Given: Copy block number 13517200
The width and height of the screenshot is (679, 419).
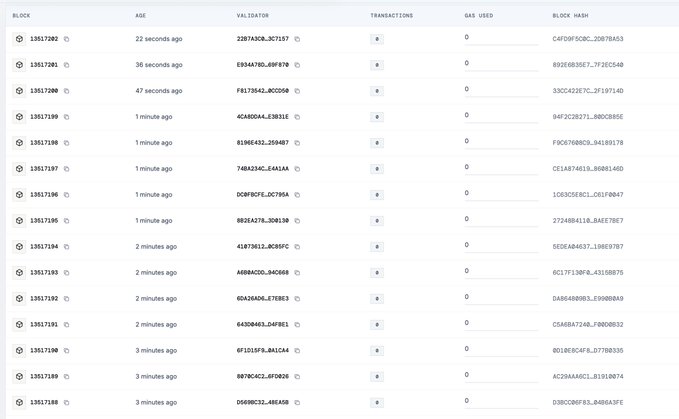Looking at the screenshot, I should click(66, 91).
